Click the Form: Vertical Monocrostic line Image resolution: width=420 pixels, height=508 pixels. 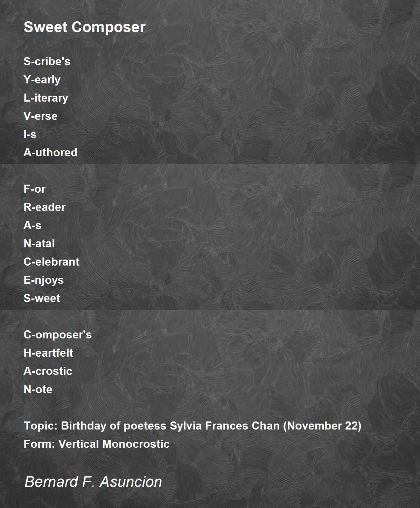point(97,444)
